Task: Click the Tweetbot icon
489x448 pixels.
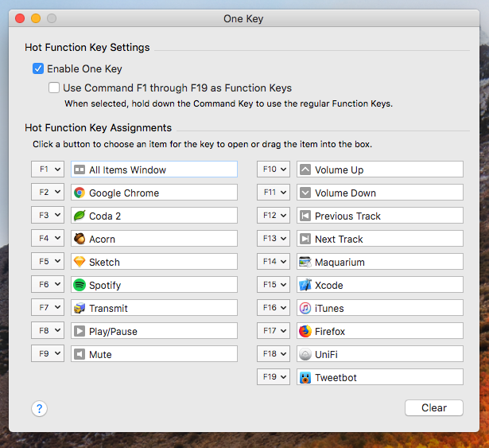Action: click(x=305, y=377)
